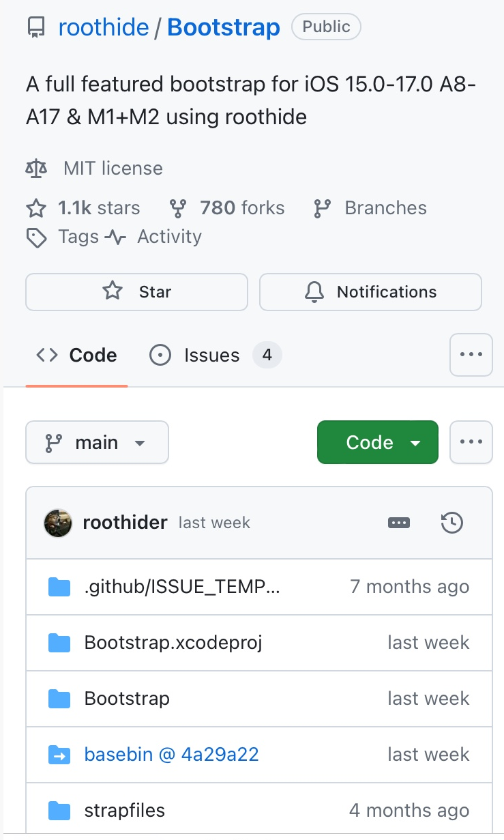The image size is (504, 840).
Task: Click last week timestamp for Bootstrap.xcodeproj
Action: point(428,643)
